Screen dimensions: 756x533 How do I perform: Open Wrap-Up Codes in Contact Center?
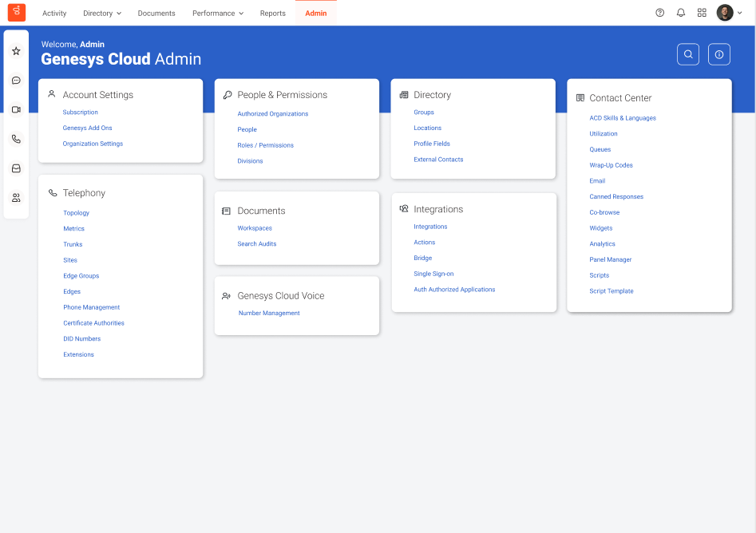pos(611,165)
